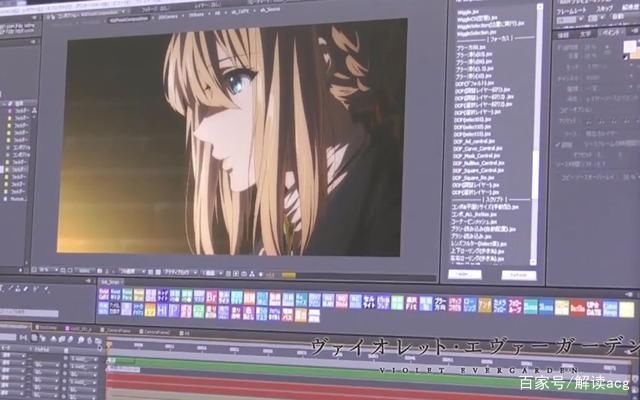Open the アクティブカメラ 3D view dropdown
This screenshot has height=400, width=640.
[x=180, y=272]
